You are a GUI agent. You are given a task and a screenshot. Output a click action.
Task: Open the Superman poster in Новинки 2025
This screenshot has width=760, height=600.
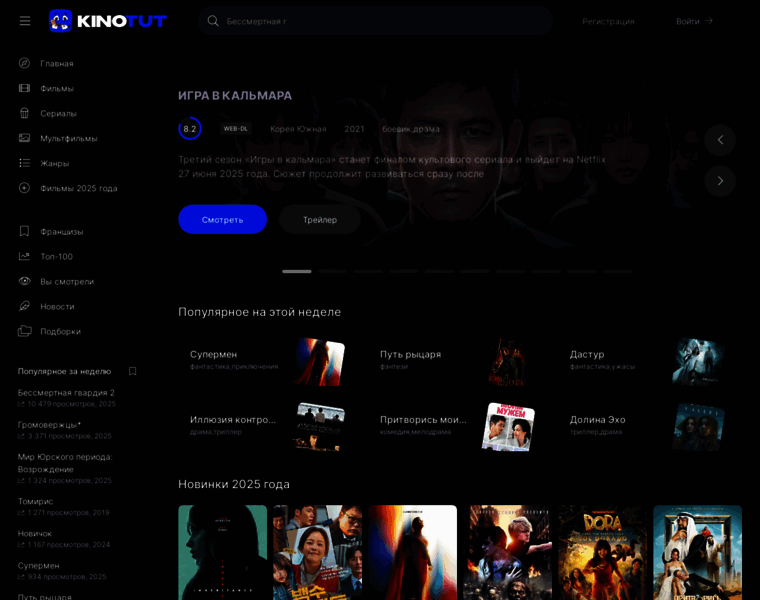point(412,553)
